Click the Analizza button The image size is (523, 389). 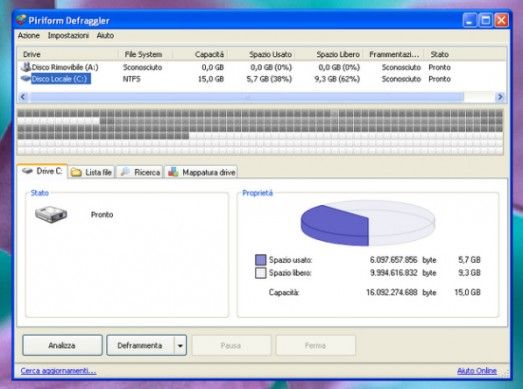click(62, 345)
